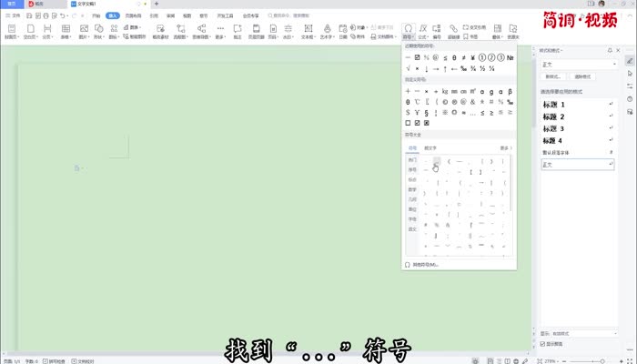The image size is (637, 364).
Task: Insert the circled number ① symbol
Action: [x=482, y=57]
